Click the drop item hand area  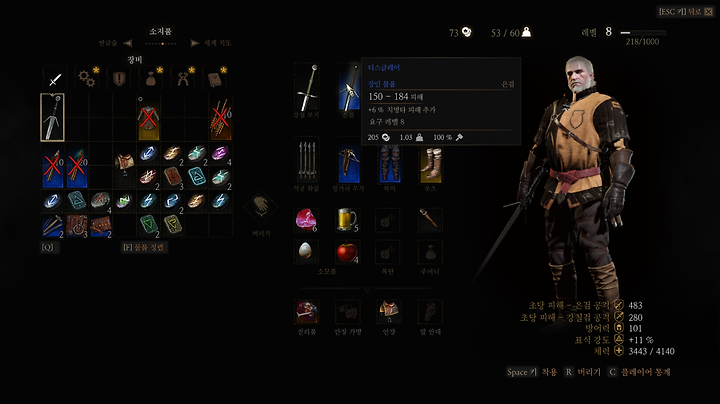[261, 208]
